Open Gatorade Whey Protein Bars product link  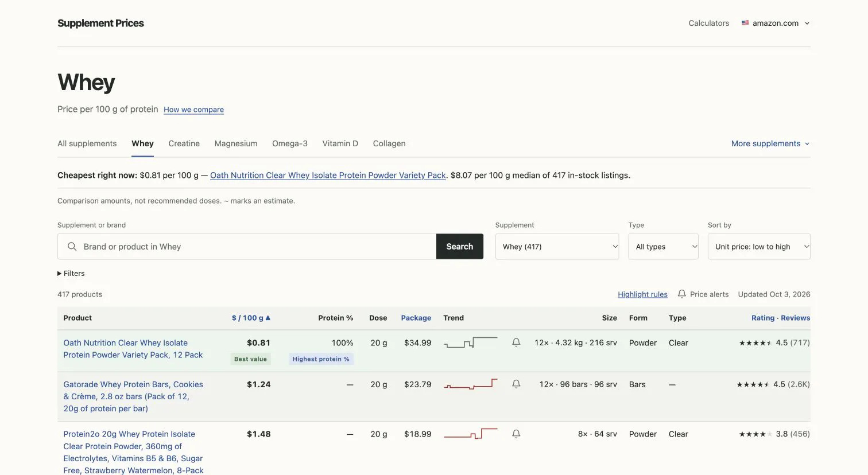(x=133, y=396)
